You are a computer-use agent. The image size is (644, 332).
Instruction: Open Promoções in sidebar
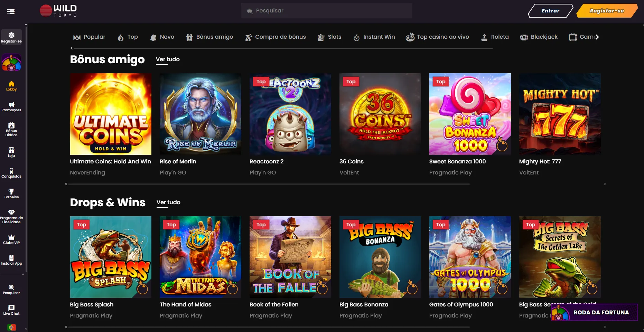(11, 107)
